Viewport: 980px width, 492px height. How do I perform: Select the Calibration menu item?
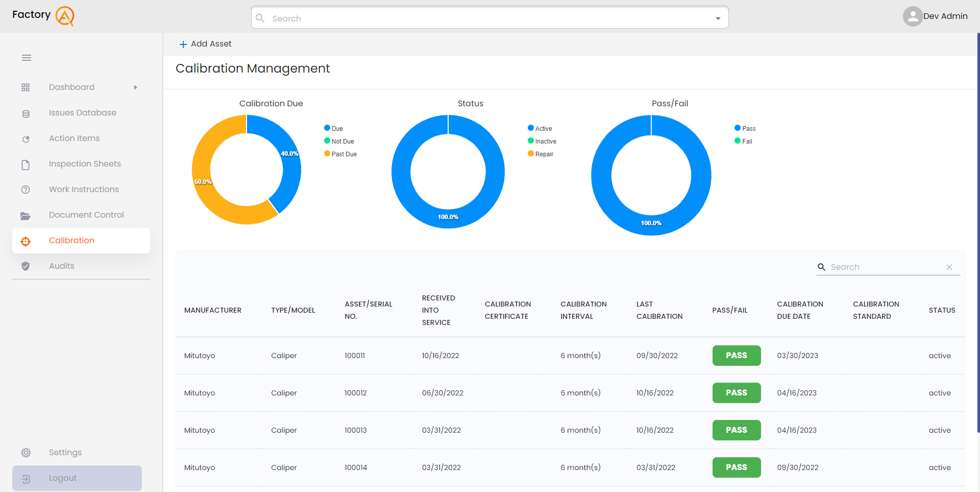click(81, 241)
